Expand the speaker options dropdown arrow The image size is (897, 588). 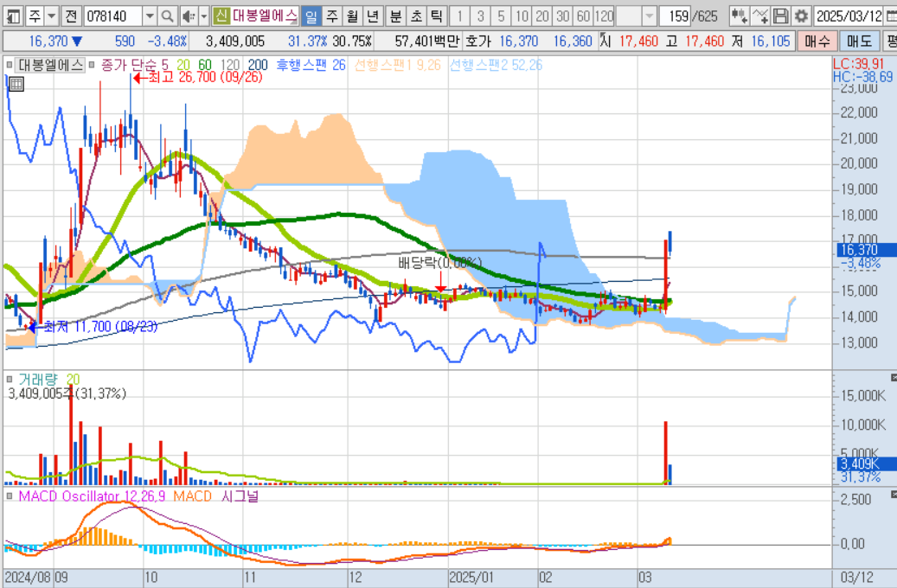[203, 16]
